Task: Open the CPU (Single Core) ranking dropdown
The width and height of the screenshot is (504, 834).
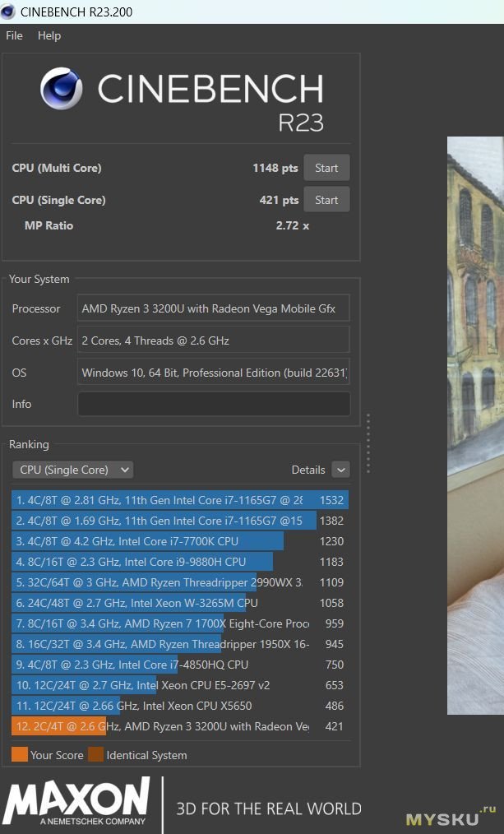Action: [72, 470]
